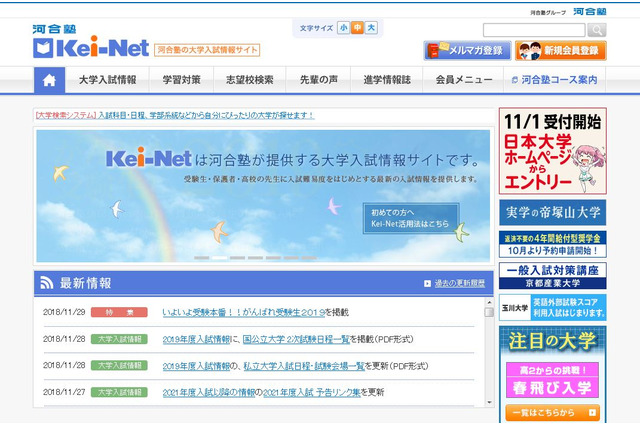Click the 初めての方へ Kei-Net活用法 button
The image size is (640, 426).
click(411, 218)
